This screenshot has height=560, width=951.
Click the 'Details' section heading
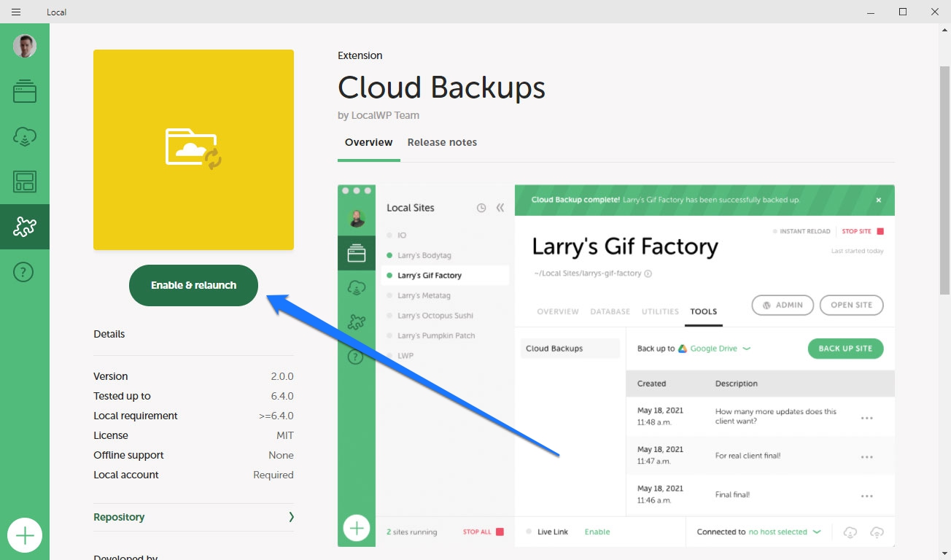pyautogui.click(x=109, y=334)
